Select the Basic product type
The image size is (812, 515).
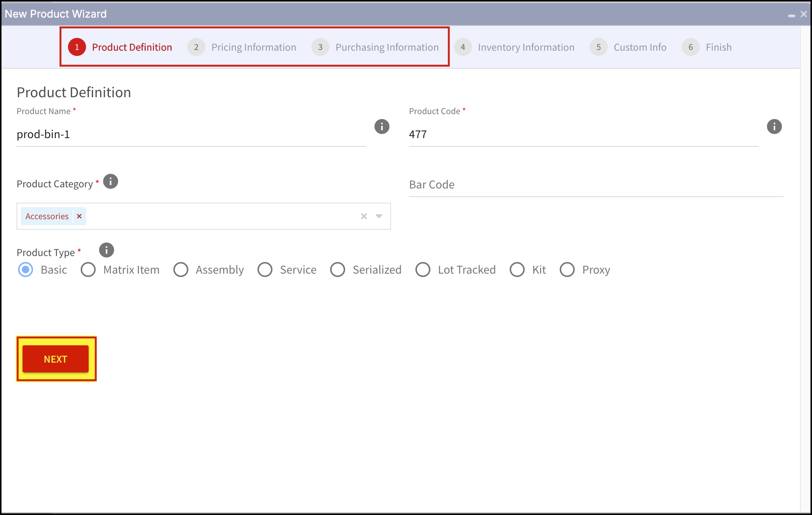(x=26, y=270)
